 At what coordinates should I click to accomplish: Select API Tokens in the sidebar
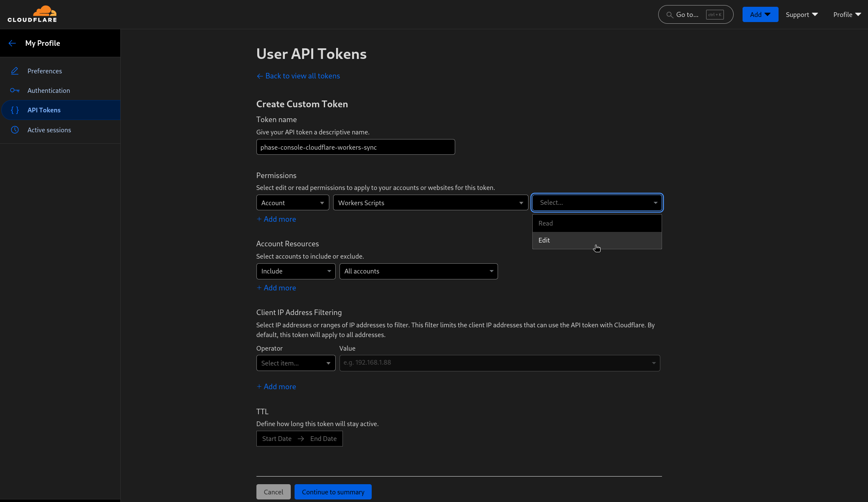click(60, 110)
